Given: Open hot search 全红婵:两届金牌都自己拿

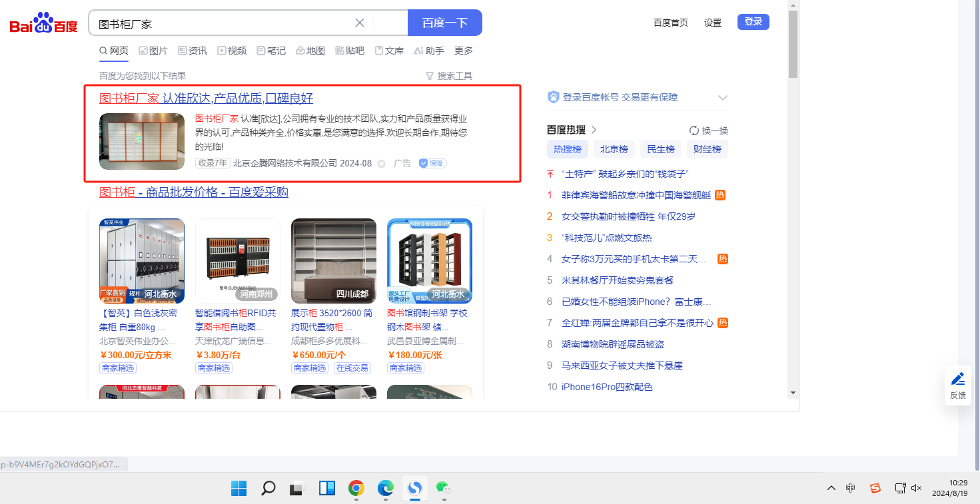Looking at the screenshot, I should [638, 323].
